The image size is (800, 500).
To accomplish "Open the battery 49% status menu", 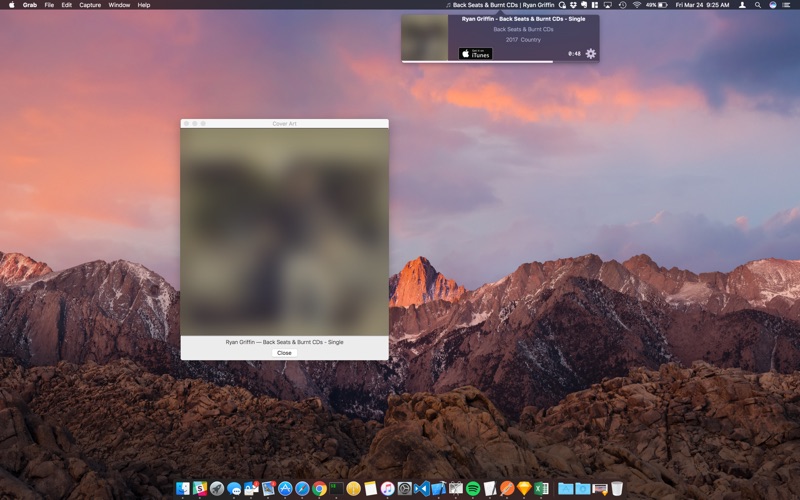I will (657, 5).
